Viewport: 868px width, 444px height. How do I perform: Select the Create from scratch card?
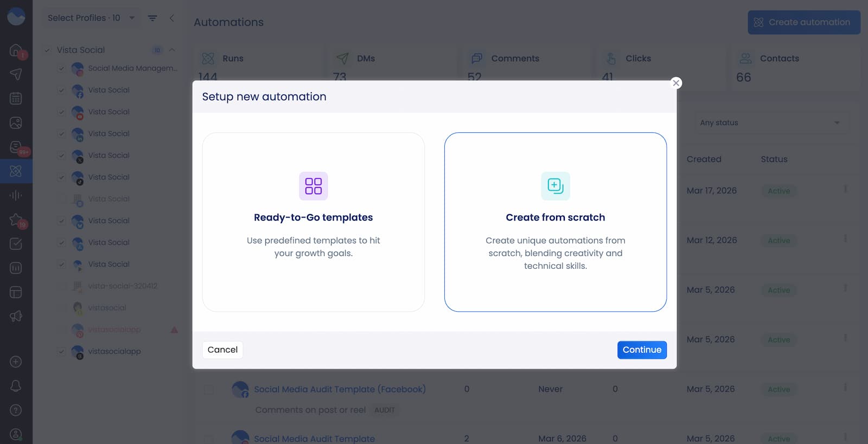click(x=556, y=222)
